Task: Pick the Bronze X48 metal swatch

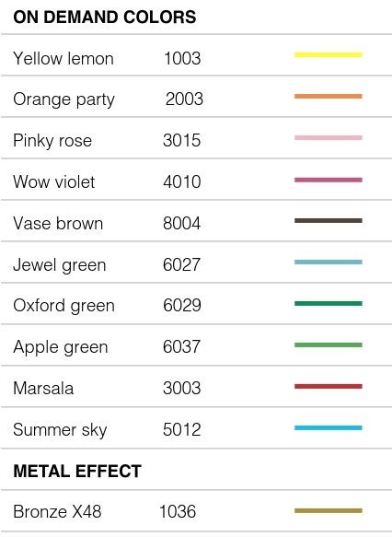Action: pos(328,510)
